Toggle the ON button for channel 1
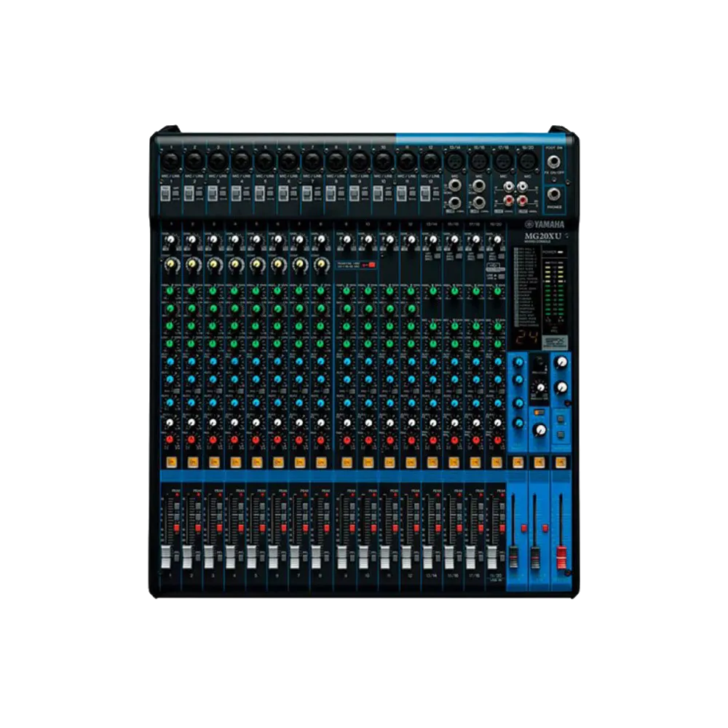 (171, 462)
